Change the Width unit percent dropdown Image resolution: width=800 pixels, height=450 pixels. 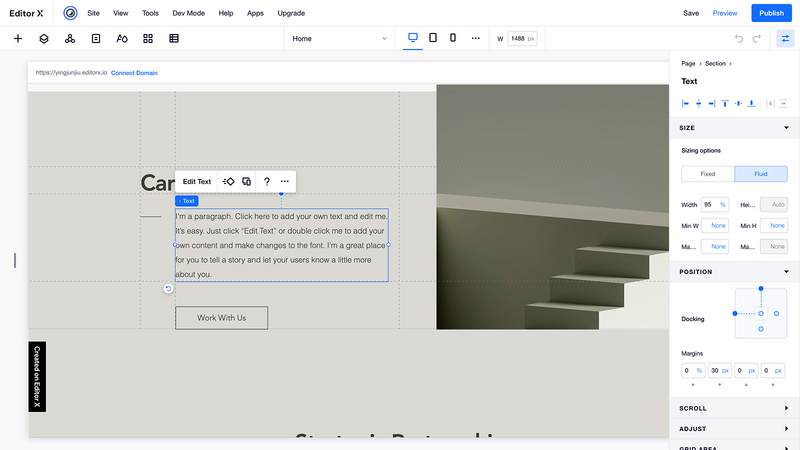click(x=722, y=205)
